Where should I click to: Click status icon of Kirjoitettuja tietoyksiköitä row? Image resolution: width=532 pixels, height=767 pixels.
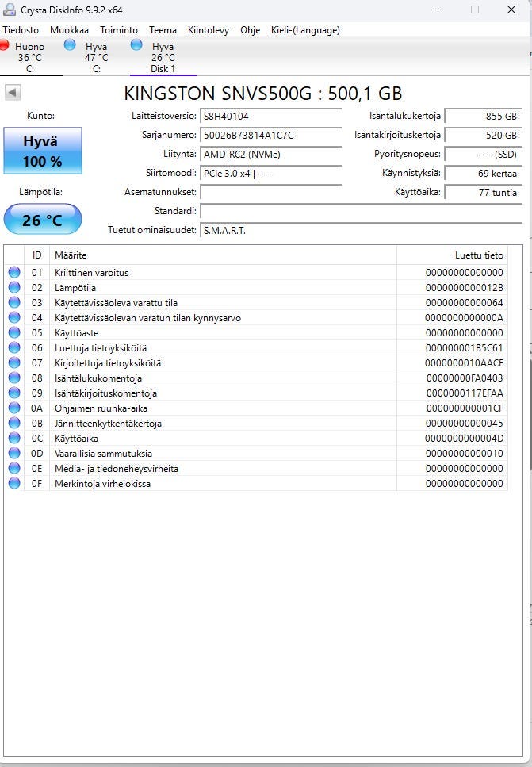(x=14, y=363)
